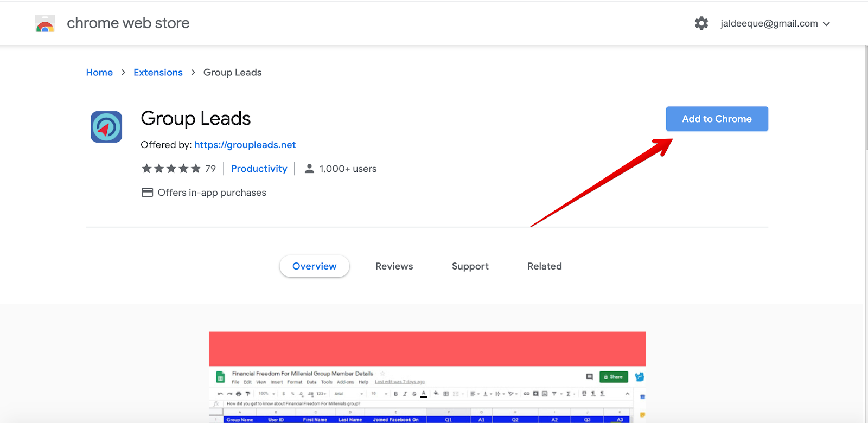Switch to the Reviews tab
This screenshot has height=423, width=868.
pos(394,266)
